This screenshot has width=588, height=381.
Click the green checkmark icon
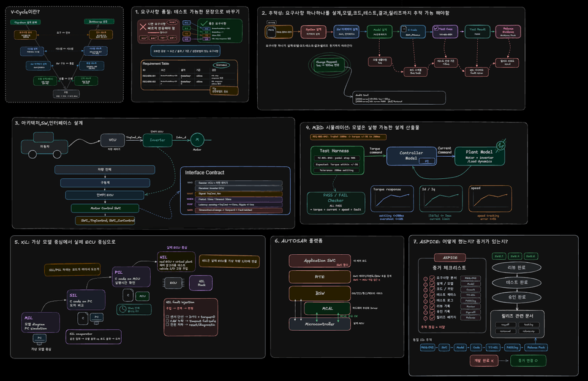[x=203, y=24]
